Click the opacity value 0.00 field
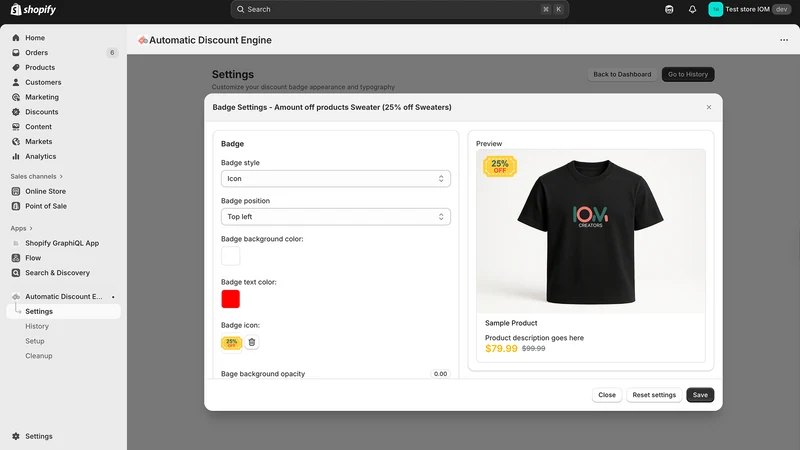 440,374
